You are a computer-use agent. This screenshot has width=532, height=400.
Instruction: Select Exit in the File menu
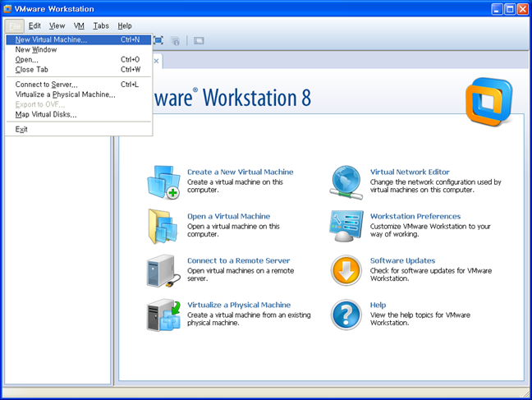(x=78, y=130)
